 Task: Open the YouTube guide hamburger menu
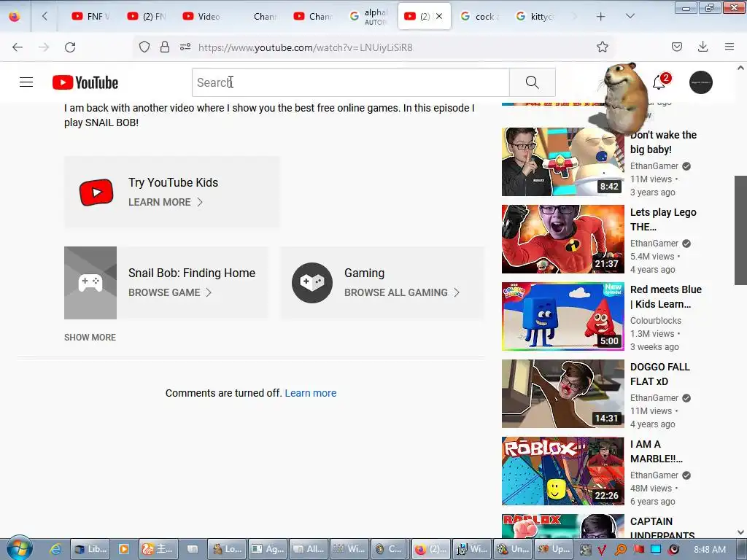coord(26,82)
